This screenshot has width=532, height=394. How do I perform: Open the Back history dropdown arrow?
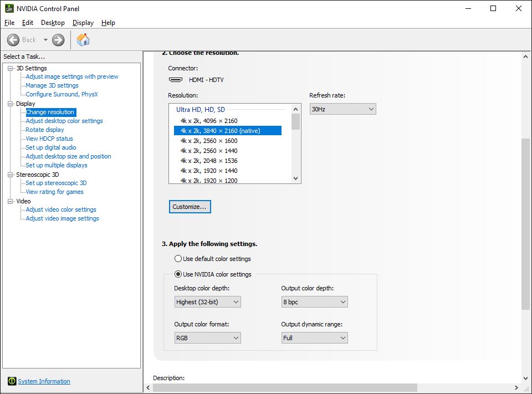pyautogui.click(x=45, y=40)
